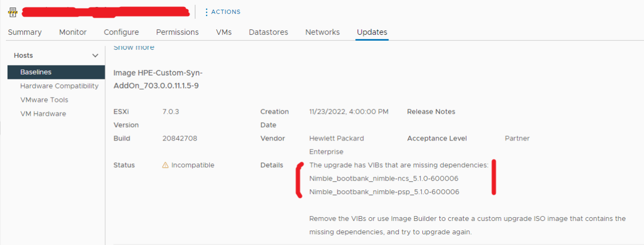Switch to the Summary tab
The image size is (644, 245).
point(25,32)
